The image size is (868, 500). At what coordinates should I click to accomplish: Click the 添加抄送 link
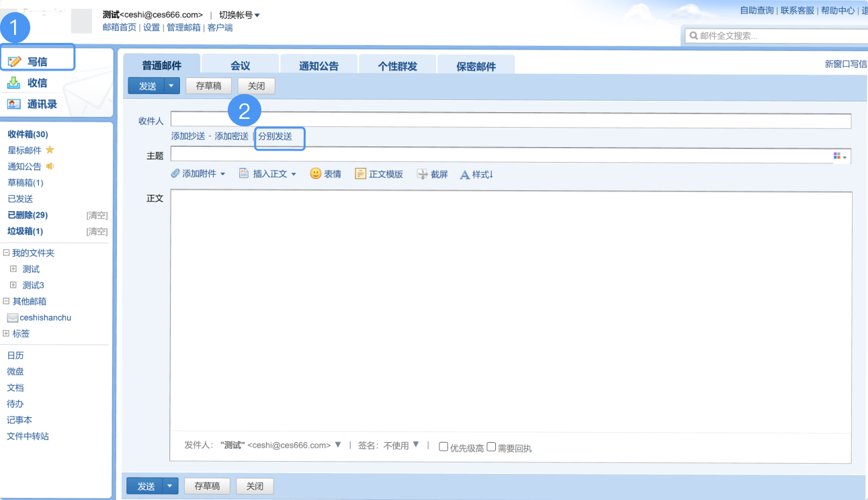tap(188, 136)
